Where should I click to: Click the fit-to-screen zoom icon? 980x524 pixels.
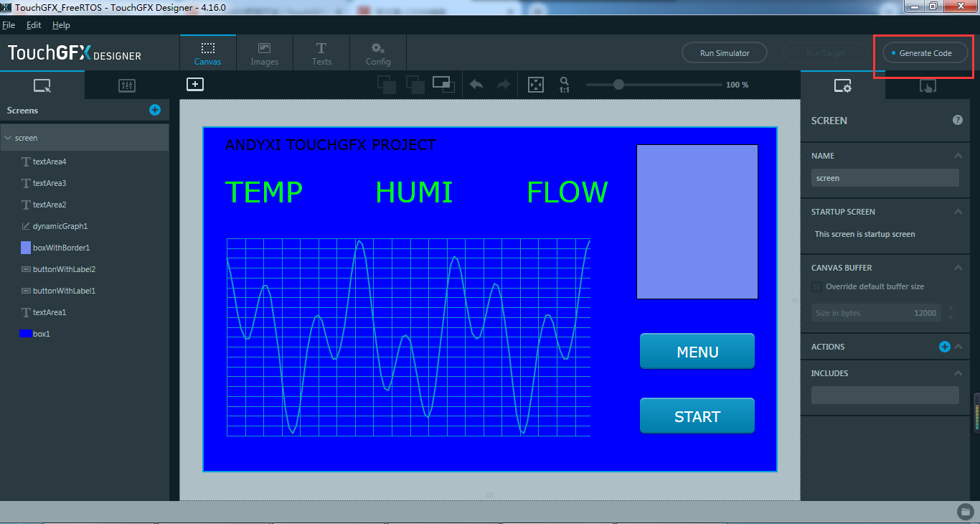pyautogui.click(x=536, y=85)
